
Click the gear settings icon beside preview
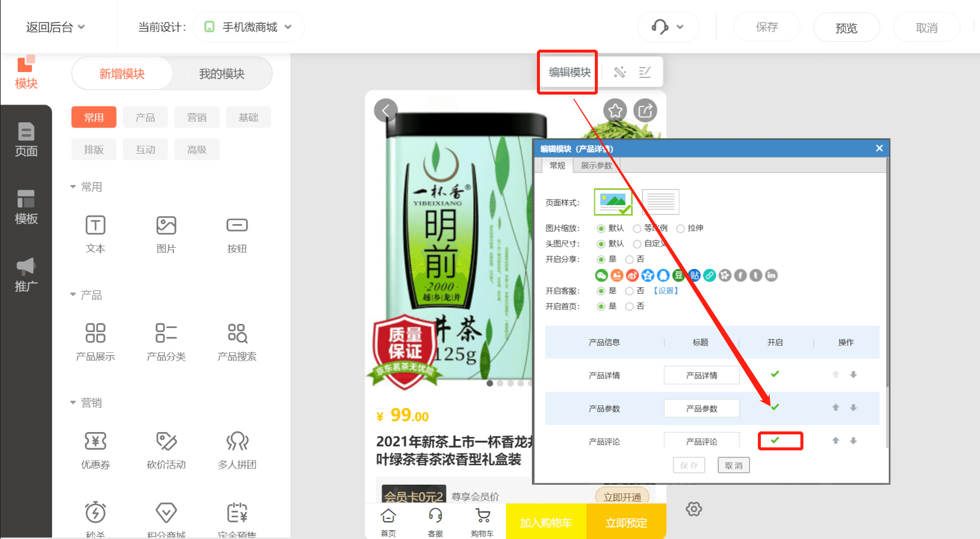(694, 509)
